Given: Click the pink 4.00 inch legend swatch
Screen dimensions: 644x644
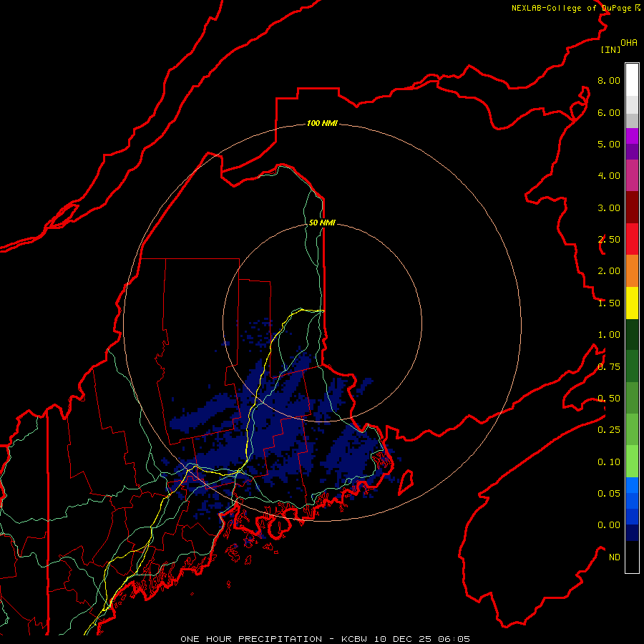Looking at the screenshot, I should [632, 175].
